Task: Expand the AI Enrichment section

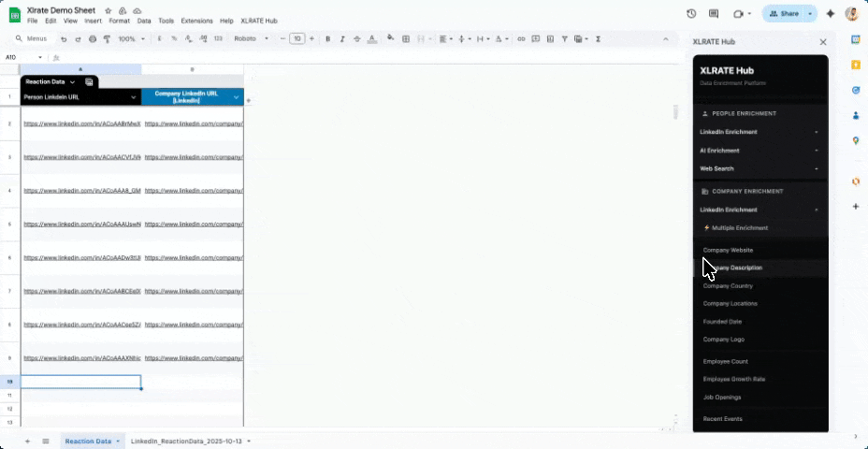Action: (x=760, y=150)
